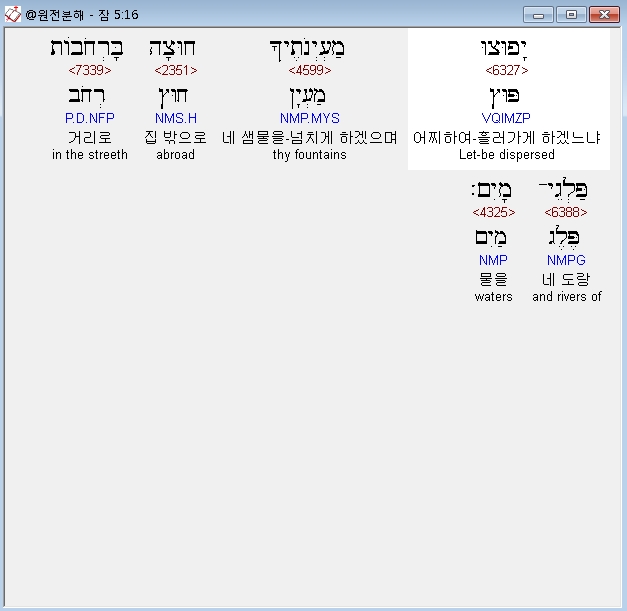Click the Hebrew word above <4325>

coord(491,191)
